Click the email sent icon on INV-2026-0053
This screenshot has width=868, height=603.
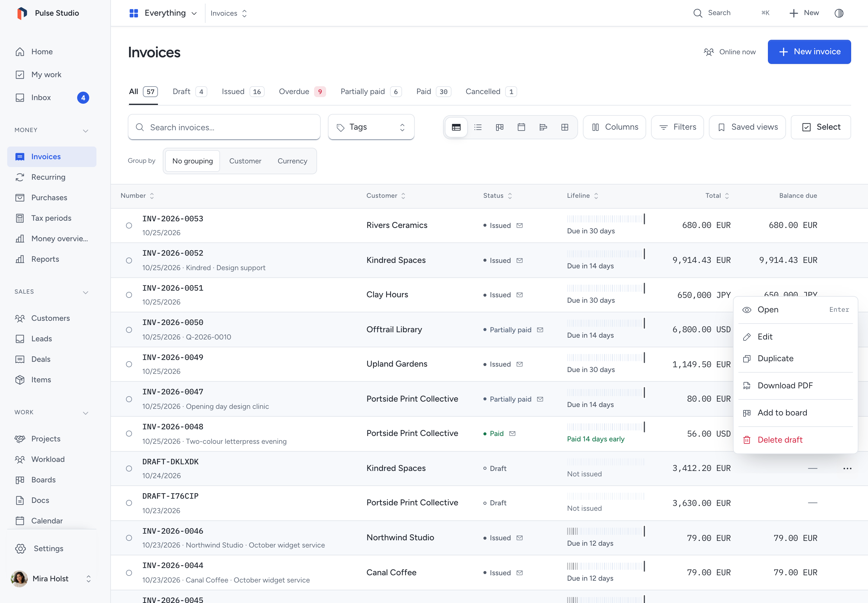tap(519, 226)
